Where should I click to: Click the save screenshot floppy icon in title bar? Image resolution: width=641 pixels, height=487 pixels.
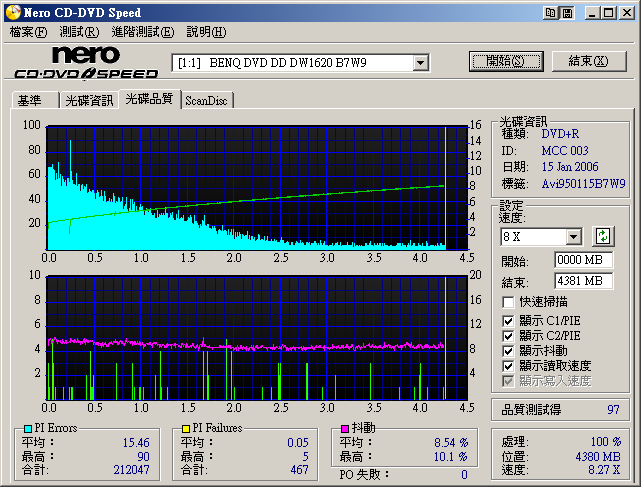click(567, 13)
